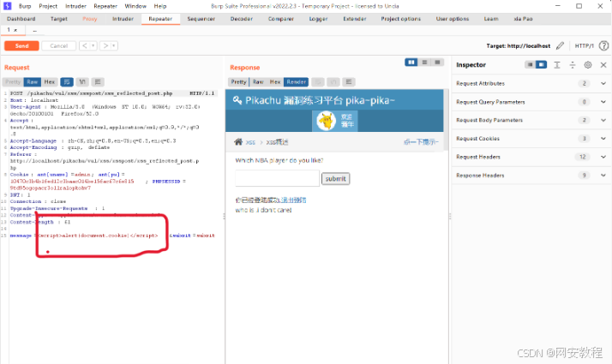Open the Window menu
This screenshot has height=364, width=612.
[x=135, y=6]
